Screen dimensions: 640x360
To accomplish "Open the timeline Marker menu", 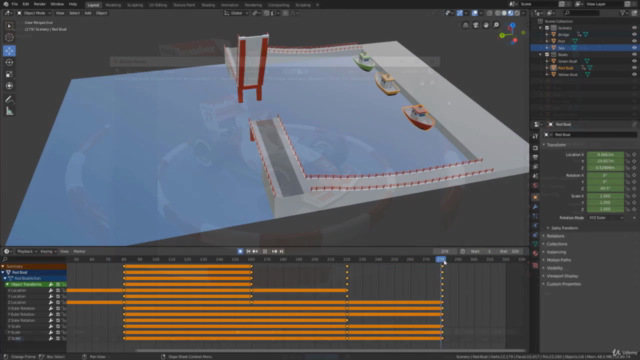I will [80, 251].
